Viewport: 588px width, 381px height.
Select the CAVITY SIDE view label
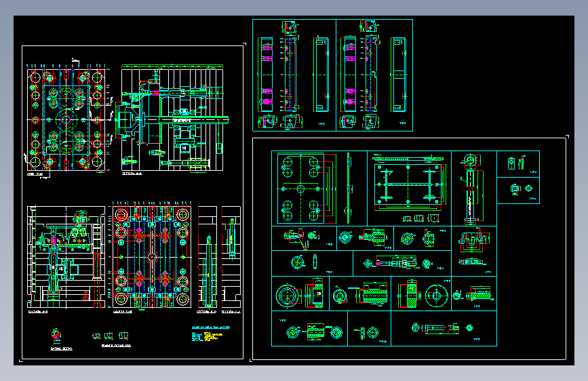[123, 312]
